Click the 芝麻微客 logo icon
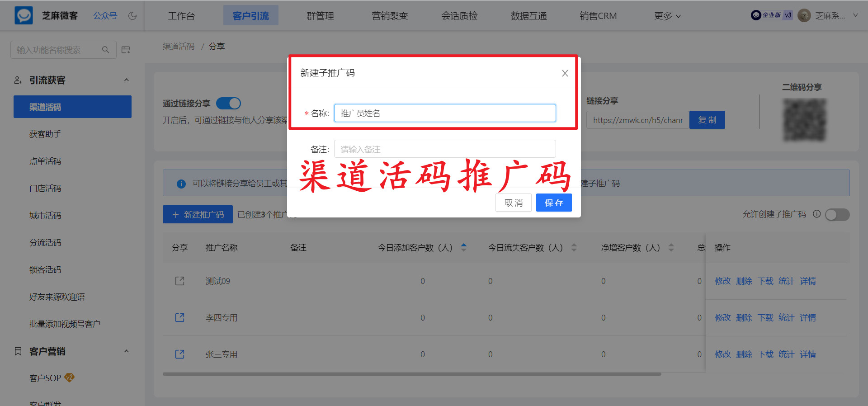868x406 pixels. (24, 15)
